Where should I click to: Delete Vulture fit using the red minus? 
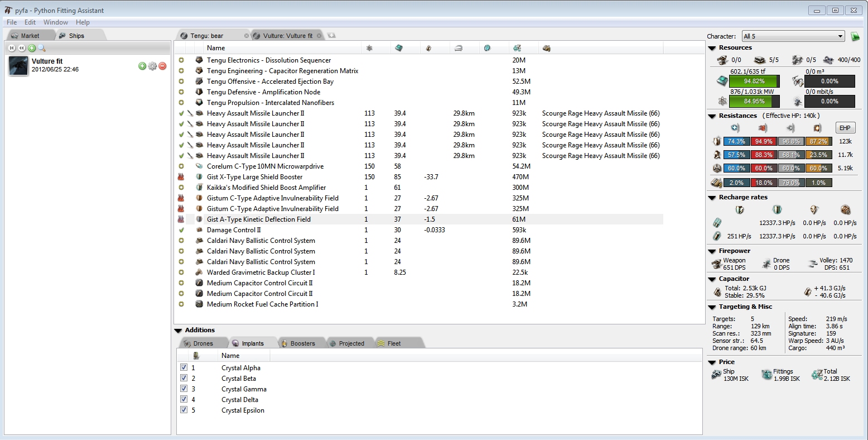click(162, 66)
